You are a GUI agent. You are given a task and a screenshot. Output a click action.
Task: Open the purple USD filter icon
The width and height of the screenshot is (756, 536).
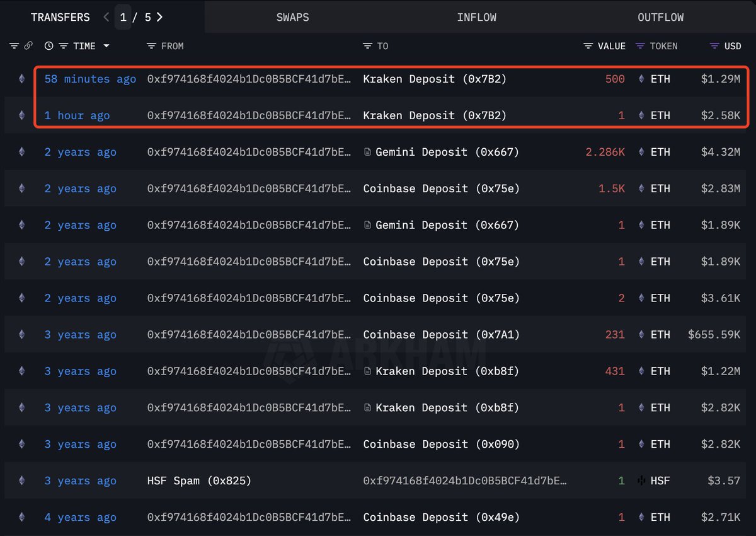tap(714, 46)
